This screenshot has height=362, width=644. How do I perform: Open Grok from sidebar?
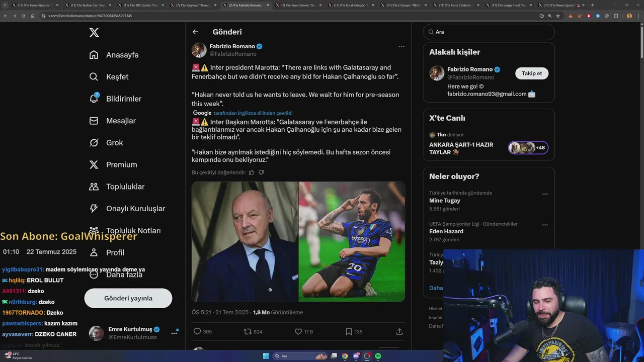(106, 143)
